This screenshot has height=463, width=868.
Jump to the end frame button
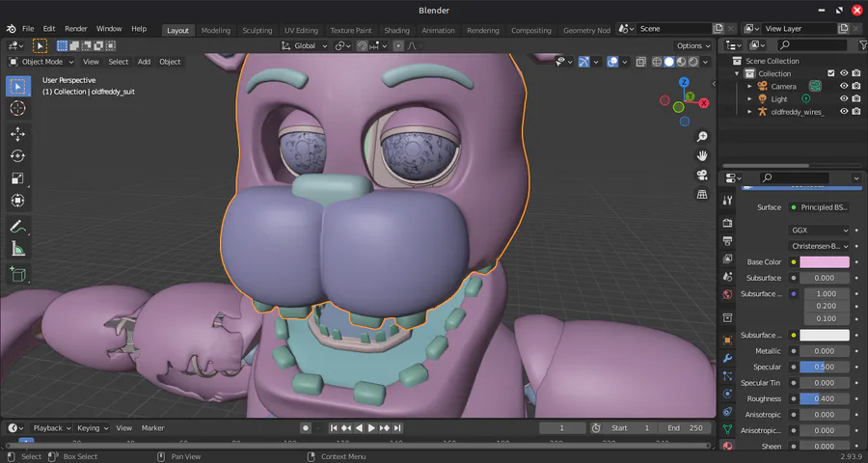(397, 428)
